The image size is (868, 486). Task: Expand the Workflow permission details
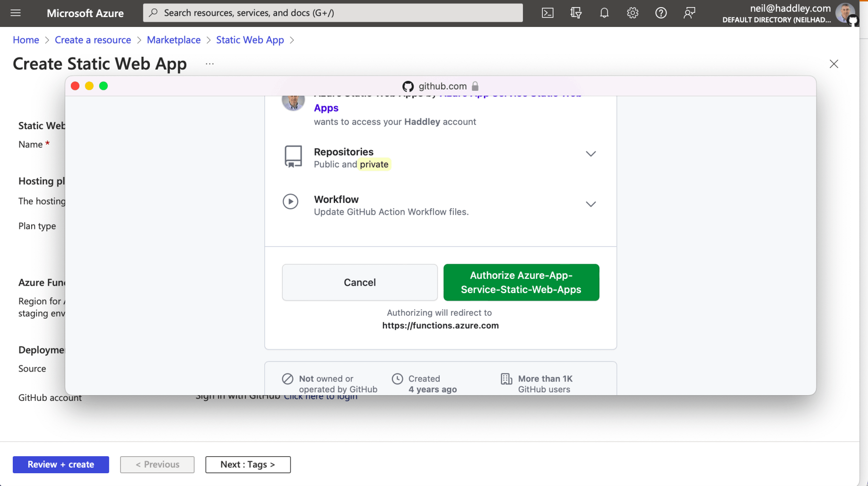click(590, 204)
